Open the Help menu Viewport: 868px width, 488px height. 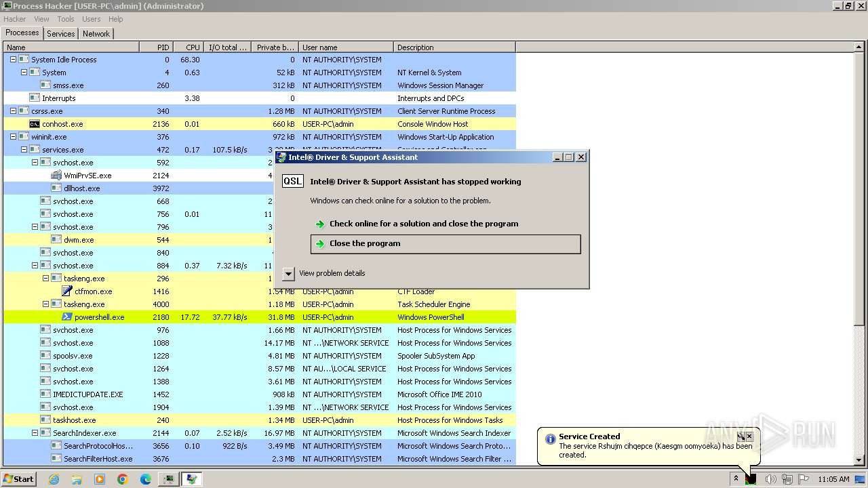[116, 19]
